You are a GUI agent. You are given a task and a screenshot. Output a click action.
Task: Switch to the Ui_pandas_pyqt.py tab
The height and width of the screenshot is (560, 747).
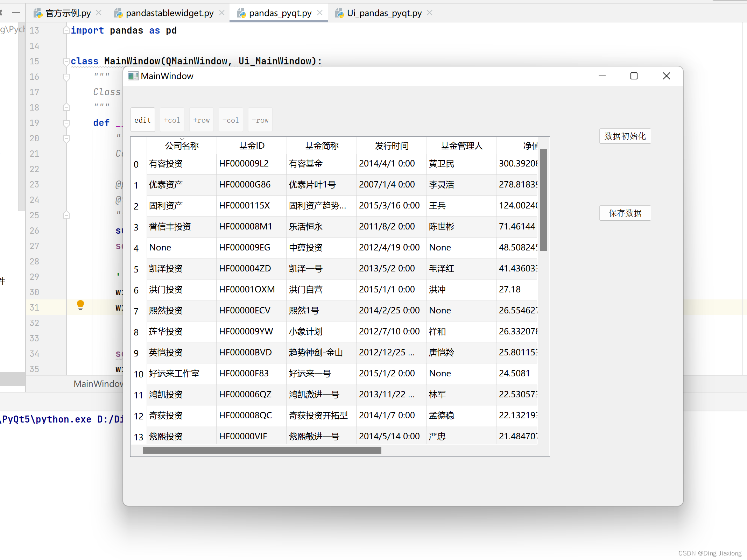pos(383,13)
